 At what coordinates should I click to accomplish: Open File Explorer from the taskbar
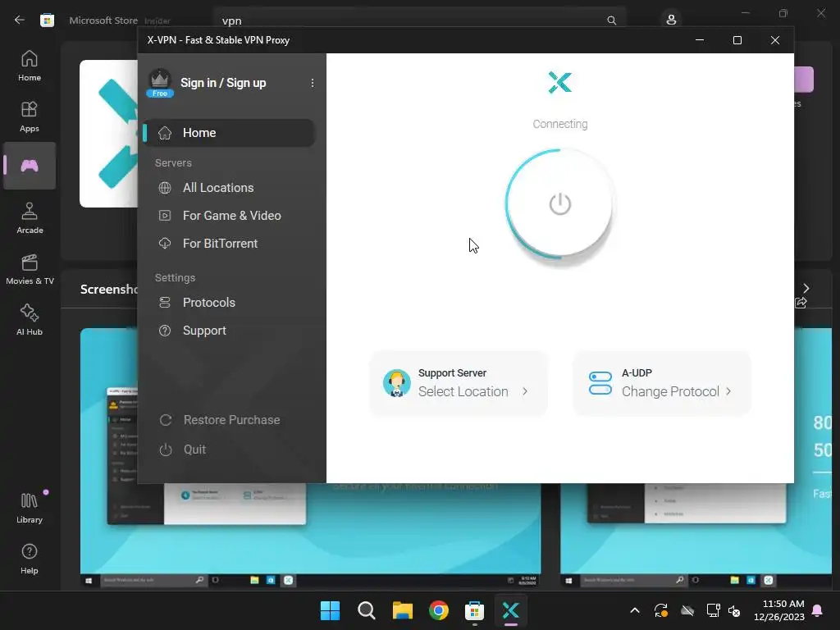pos(402,610)
